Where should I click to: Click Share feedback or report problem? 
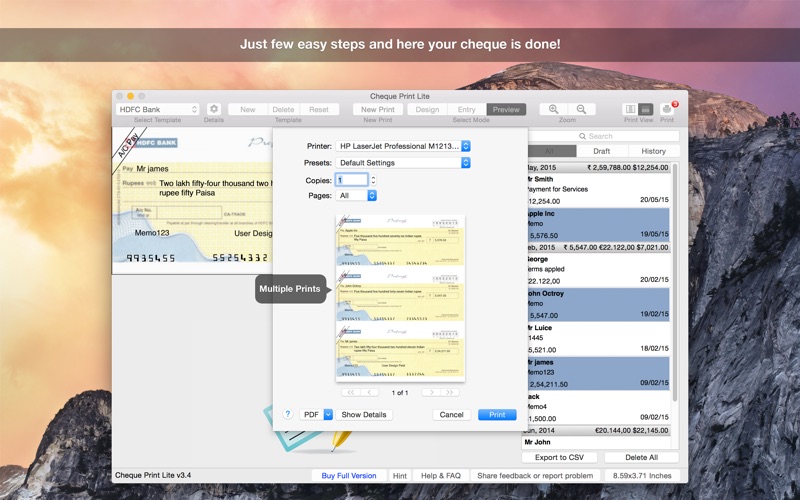click(535, 476)
